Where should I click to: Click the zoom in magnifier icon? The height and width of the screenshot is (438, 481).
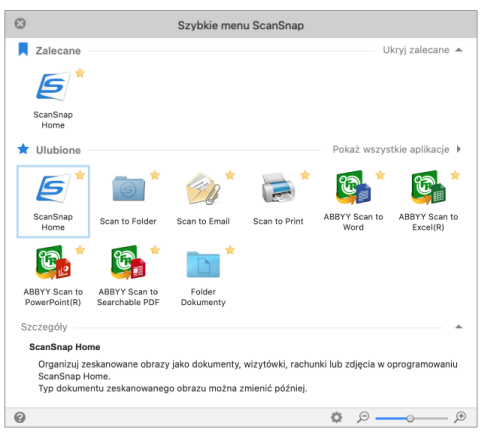point(460,417)
